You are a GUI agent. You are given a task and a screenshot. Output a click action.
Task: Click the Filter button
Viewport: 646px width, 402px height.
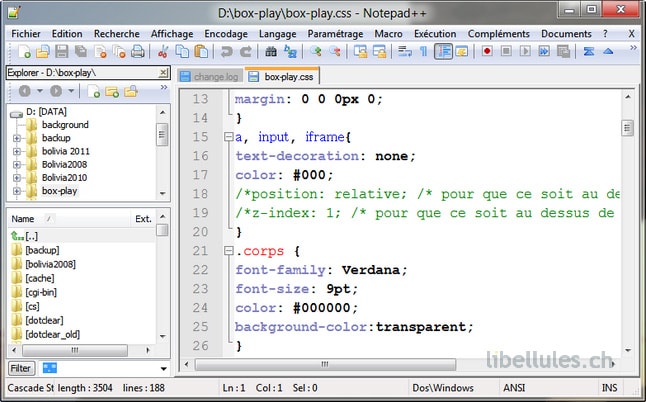tap(21, 368)
